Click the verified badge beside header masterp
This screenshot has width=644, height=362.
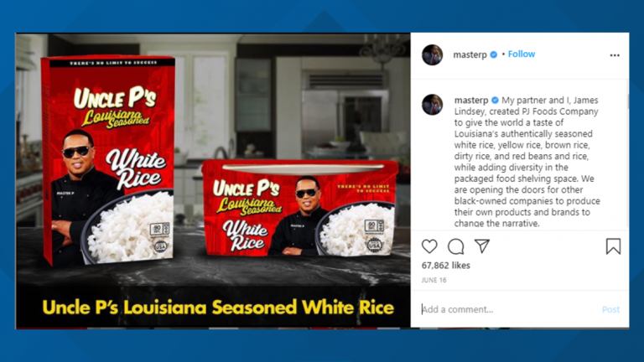coord(494,54)
